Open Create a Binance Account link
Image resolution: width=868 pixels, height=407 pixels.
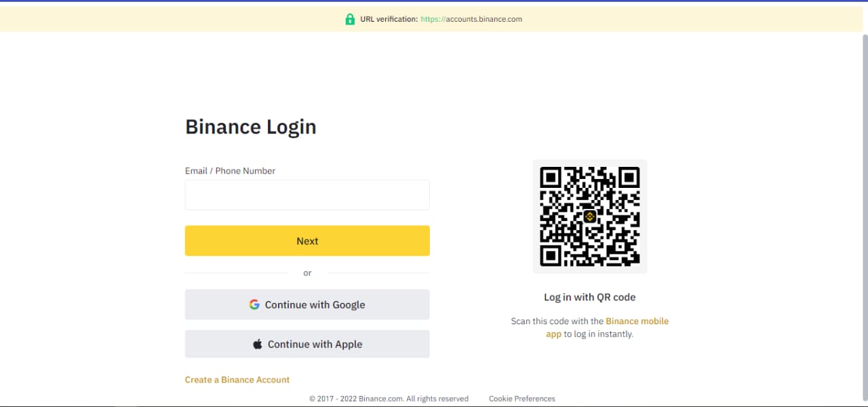pos(237,380)
